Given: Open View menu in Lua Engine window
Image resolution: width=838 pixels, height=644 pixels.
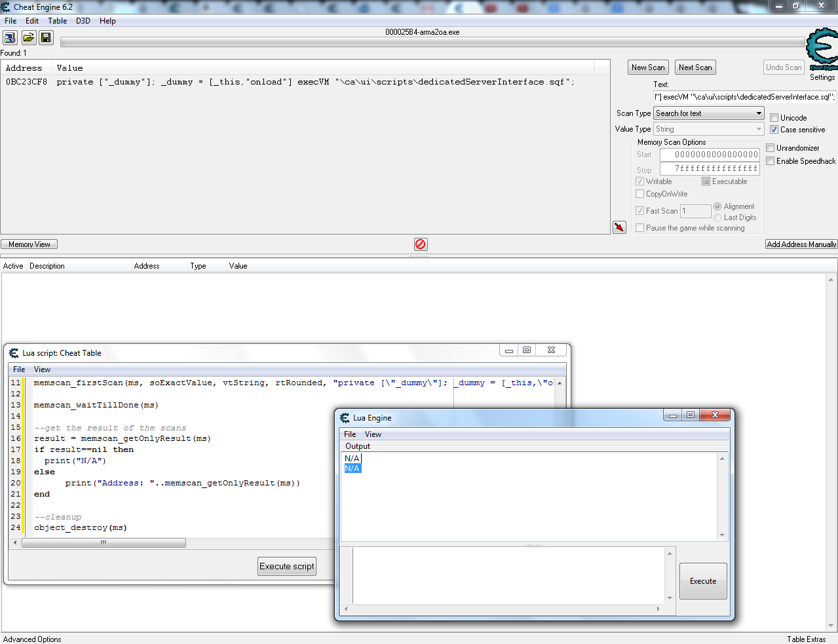Looking at the screenshot, I should click(373, 434).
